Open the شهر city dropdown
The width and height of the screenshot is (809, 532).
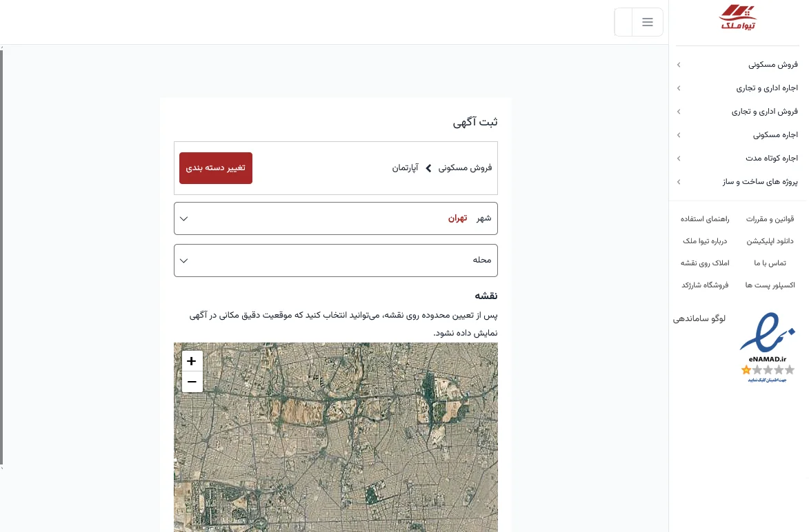[x=336, y=218]
